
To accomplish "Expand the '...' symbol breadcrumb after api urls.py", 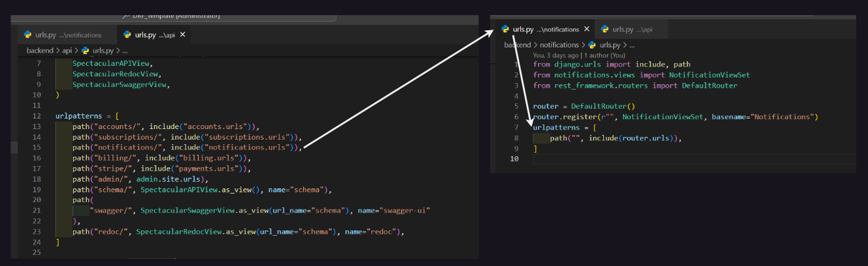I will [x=124, y=50].
